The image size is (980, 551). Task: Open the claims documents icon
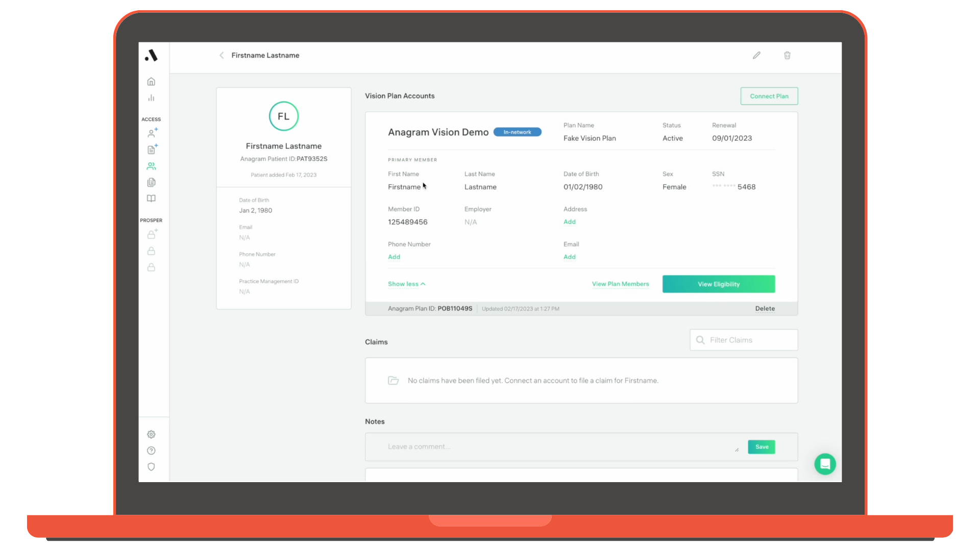click(x=151, y=182)
